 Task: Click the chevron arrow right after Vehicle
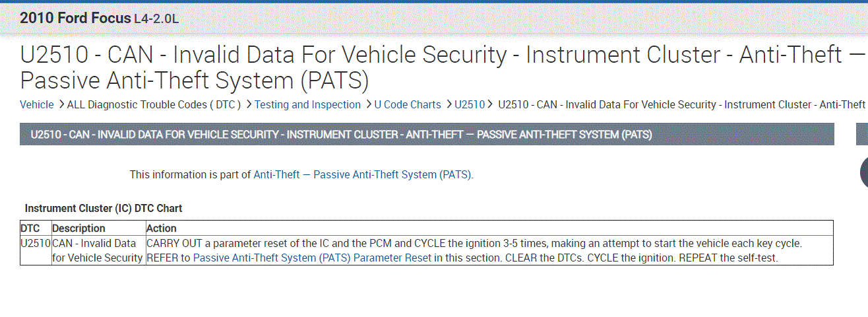point(61,104)
